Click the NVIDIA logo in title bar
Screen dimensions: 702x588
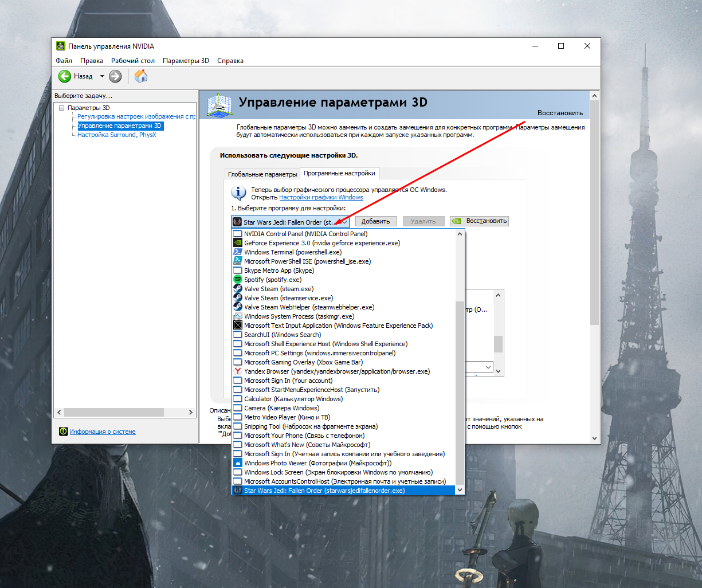(60, 46)
